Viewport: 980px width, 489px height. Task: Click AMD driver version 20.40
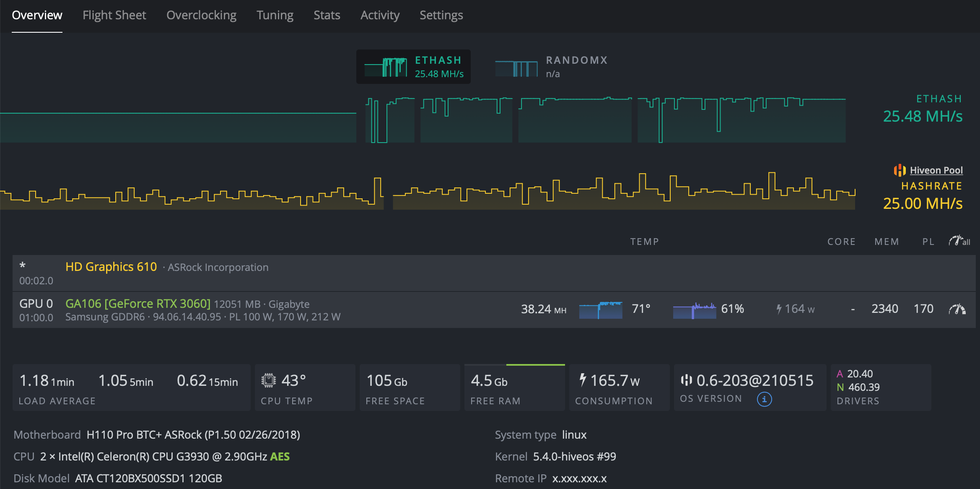[x=860, y=374]
